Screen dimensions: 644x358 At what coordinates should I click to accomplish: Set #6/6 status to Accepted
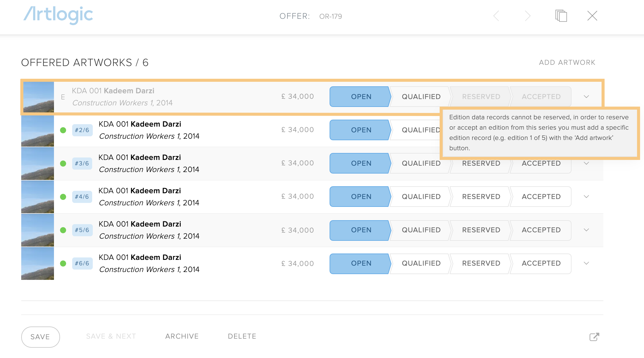point(541,263)
